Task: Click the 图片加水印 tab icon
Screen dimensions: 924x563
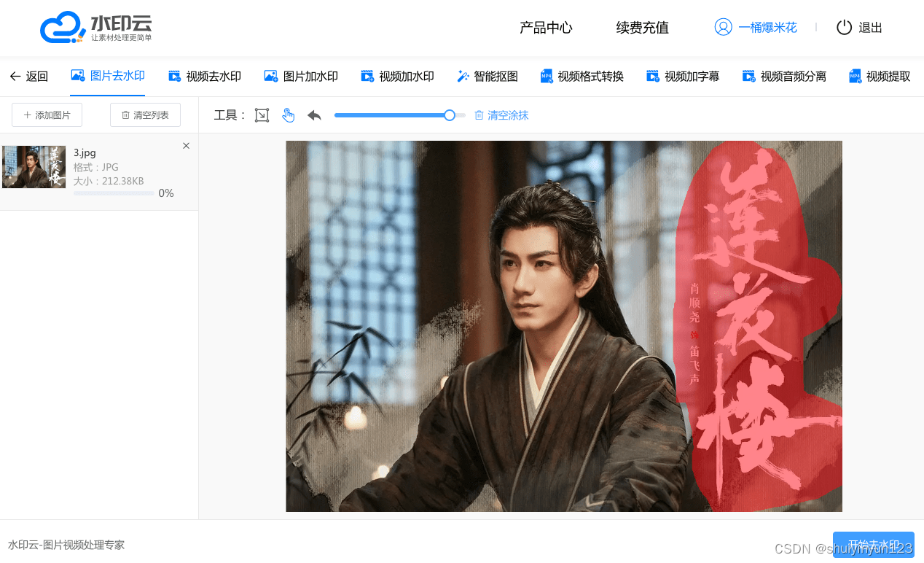Action: 270,76
